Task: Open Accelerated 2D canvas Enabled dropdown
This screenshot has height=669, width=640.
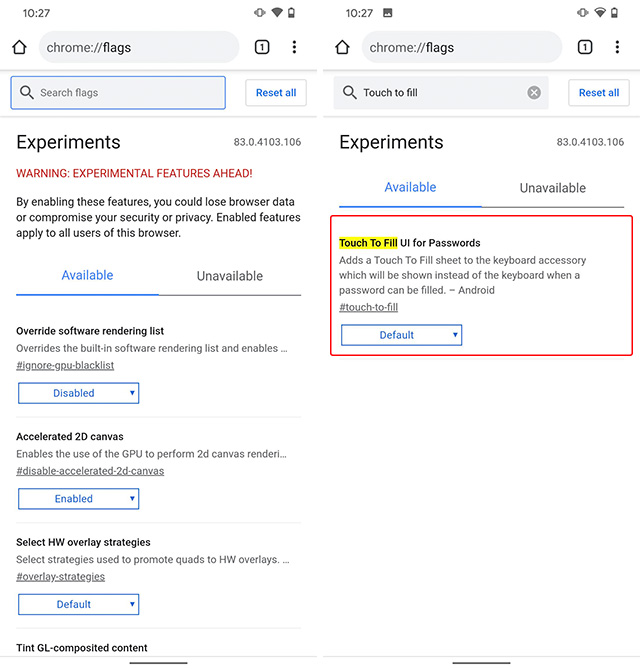Action: click(x=79, y=499)
